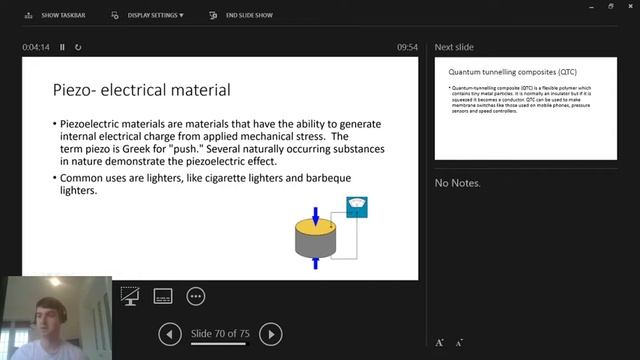The width and height of the screenshot is (640, 360).
Task: Click the Show Taskbar icon
Action: tap(29, 16)
